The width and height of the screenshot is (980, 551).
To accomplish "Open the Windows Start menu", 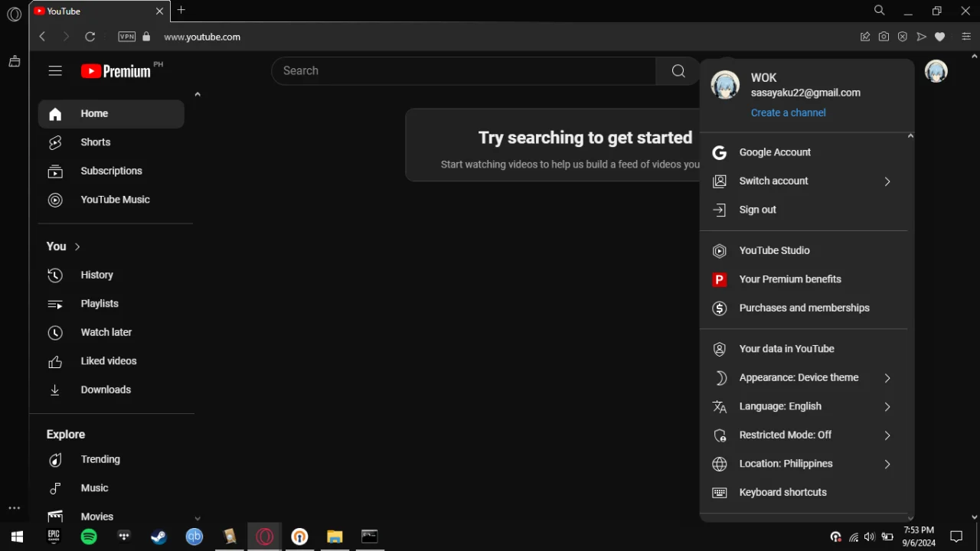I will pyautogui.click(x=17, y=536).
